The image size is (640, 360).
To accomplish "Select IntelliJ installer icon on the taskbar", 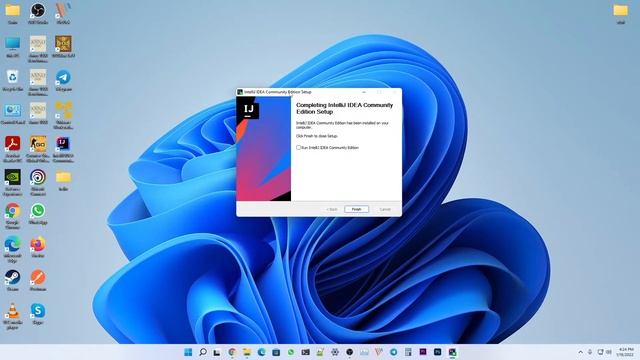I will (x=452, y=352).
